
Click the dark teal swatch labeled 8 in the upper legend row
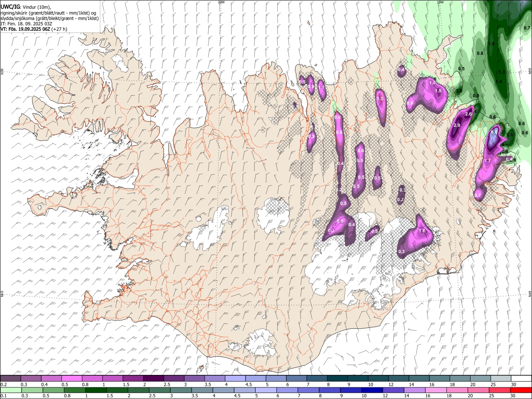click(x=337, y=379)
